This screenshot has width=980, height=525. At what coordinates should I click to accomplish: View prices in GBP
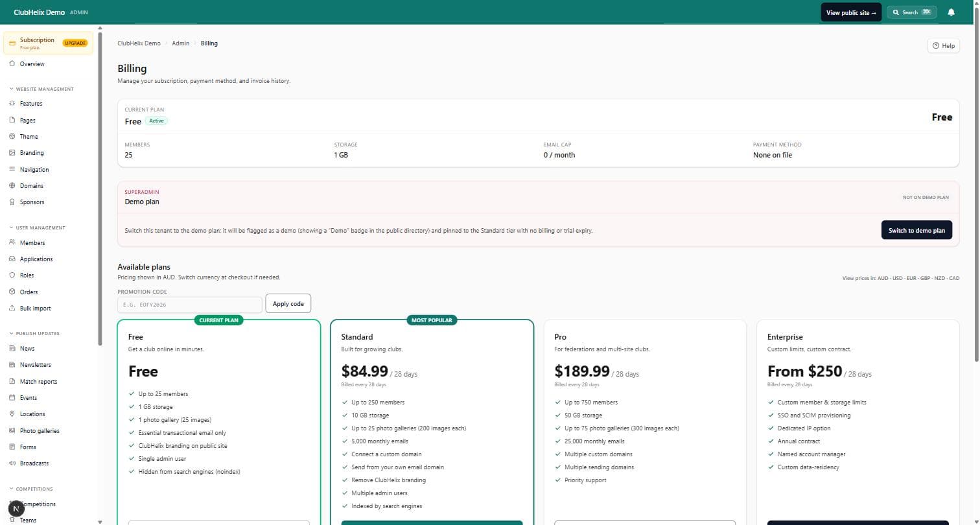[926, 278]
